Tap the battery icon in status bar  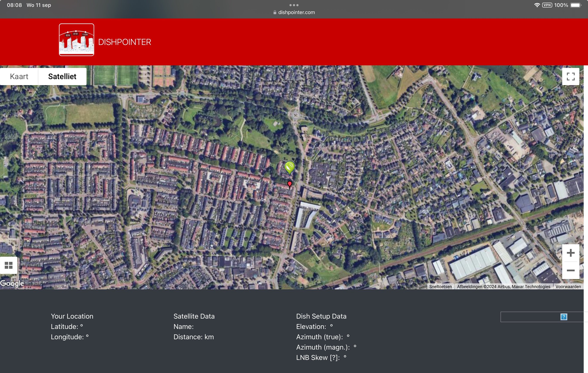576,5
